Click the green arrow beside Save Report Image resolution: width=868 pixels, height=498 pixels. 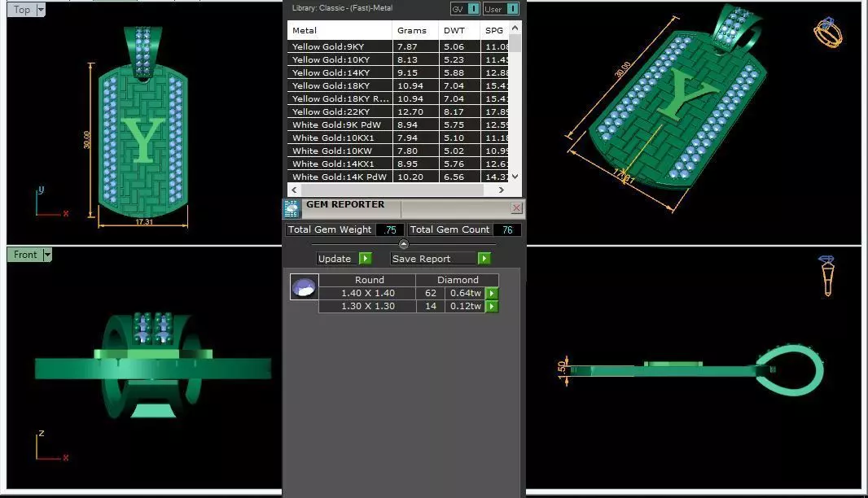[x=484, y=259]
